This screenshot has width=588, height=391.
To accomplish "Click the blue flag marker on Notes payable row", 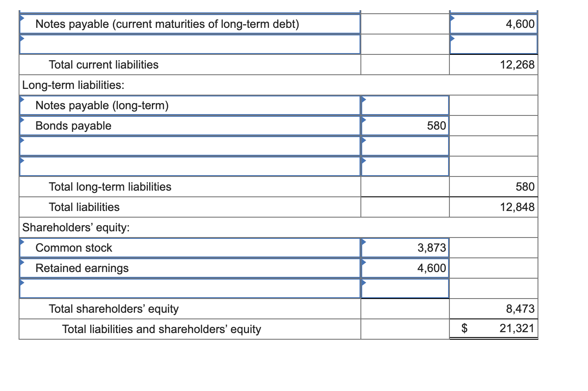I will pos(22,19).
